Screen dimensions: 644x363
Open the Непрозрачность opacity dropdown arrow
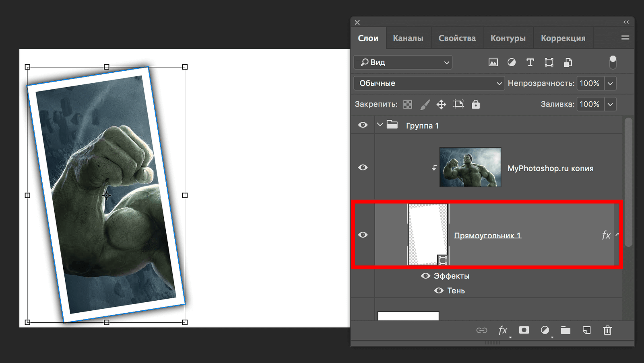[610, 83]
